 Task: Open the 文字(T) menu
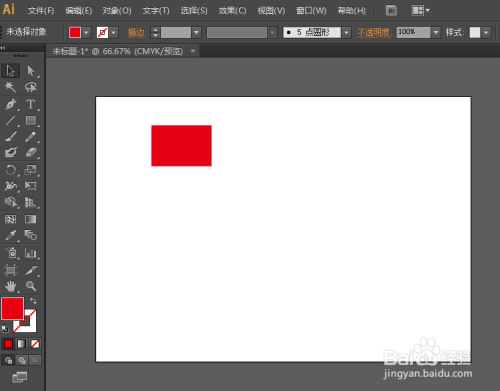(x=156, y=11)
